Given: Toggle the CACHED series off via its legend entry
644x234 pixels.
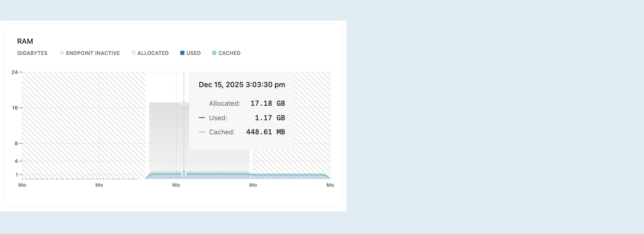Looking at the screenshot, I should [x=229, y=53].
